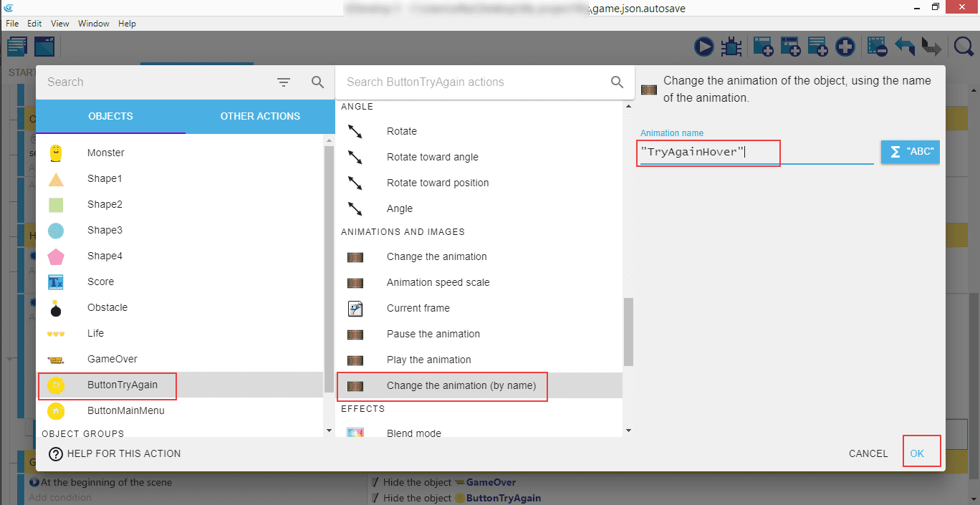Launch the game preview play icon
Image resolution: width=980 pixels, height=505 pixels.
tap(703, 47)
